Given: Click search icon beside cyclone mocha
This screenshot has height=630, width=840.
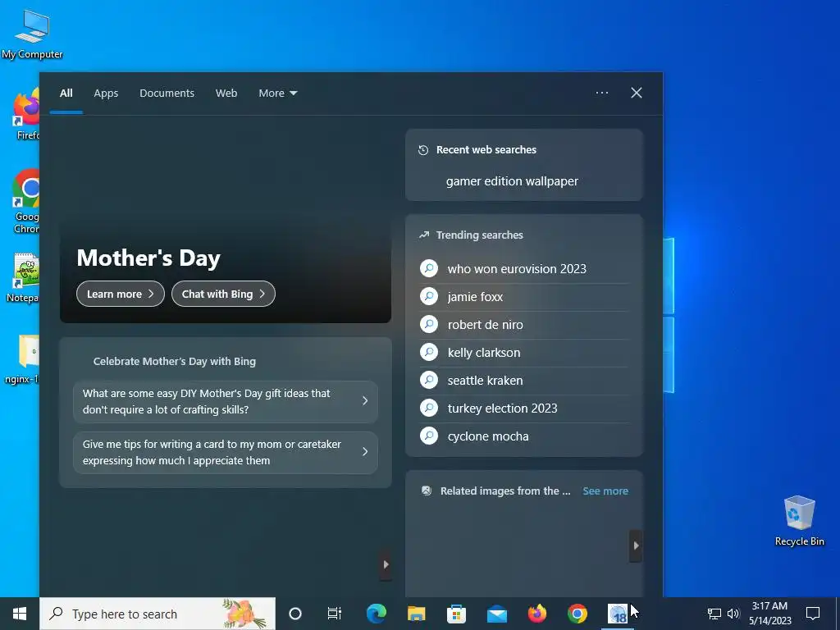Looking at the screenshot, I should 428,436.
